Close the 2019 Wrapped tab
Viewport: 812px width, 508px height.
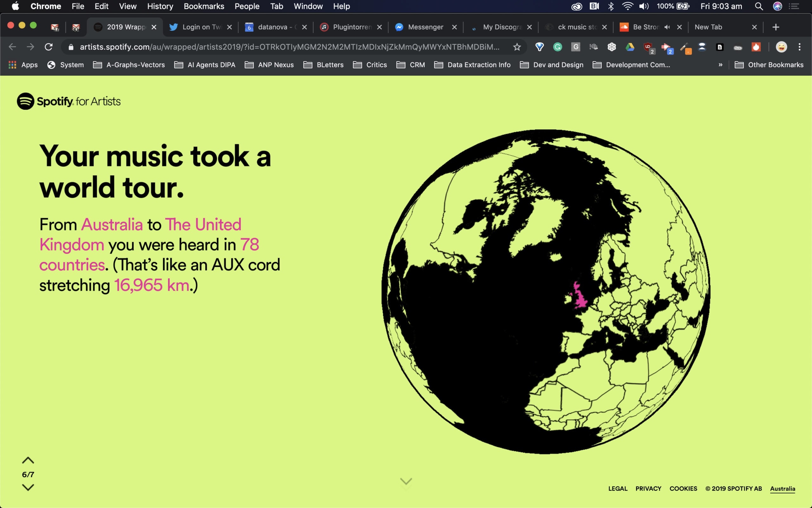coord(154,27)
